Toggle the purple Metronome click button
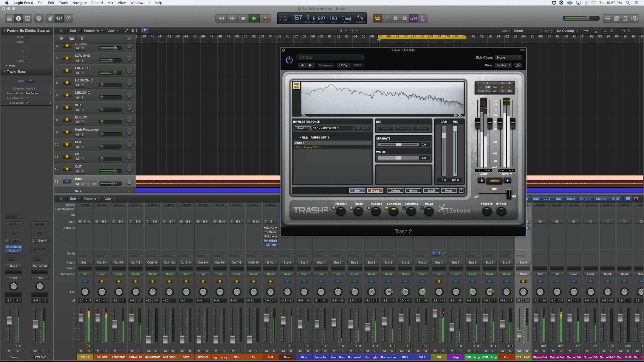 pyautogui.click(x=423, y=18)
